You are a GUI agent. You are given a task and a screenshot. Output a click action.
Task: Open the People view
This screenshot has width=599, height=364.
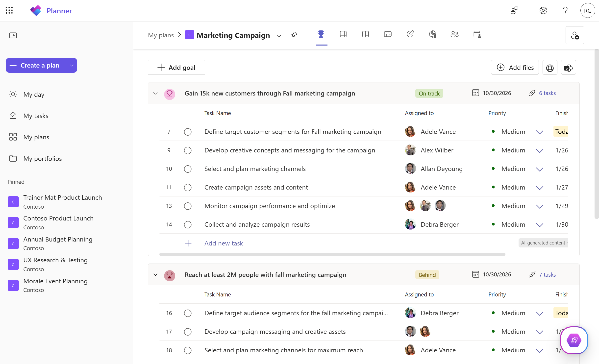tap(455, 34)
